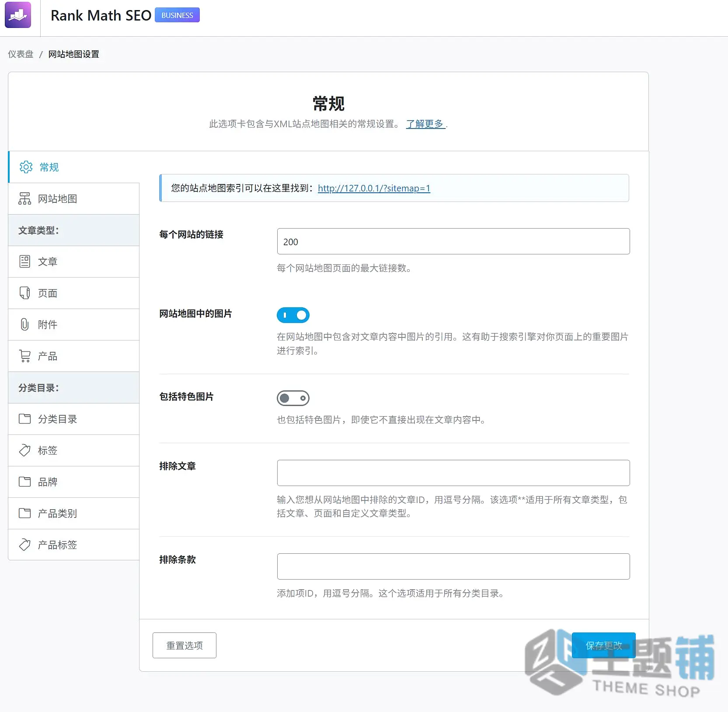Disable the 网站地图中的图片 toggle
This screenshot has height=712, width=728.
[x=293, y=315]
